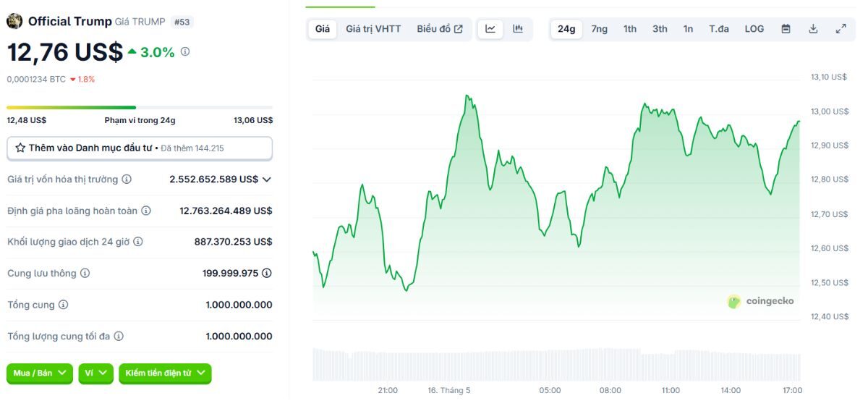
Task: Click the 12,76 US$ price
Action: click(65, 52)
